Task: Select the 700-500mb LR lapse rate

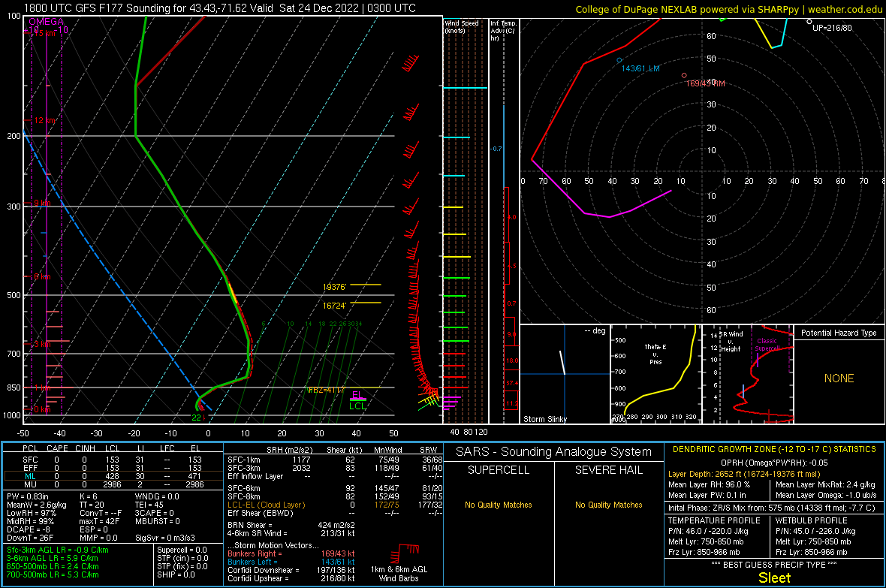Action: [x=53, y=574]
